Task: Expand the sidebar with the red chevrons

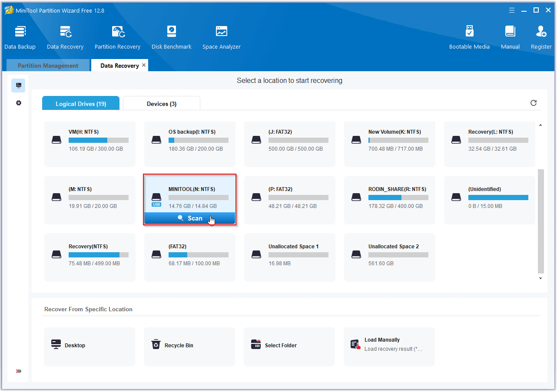Action: [18, 371]
